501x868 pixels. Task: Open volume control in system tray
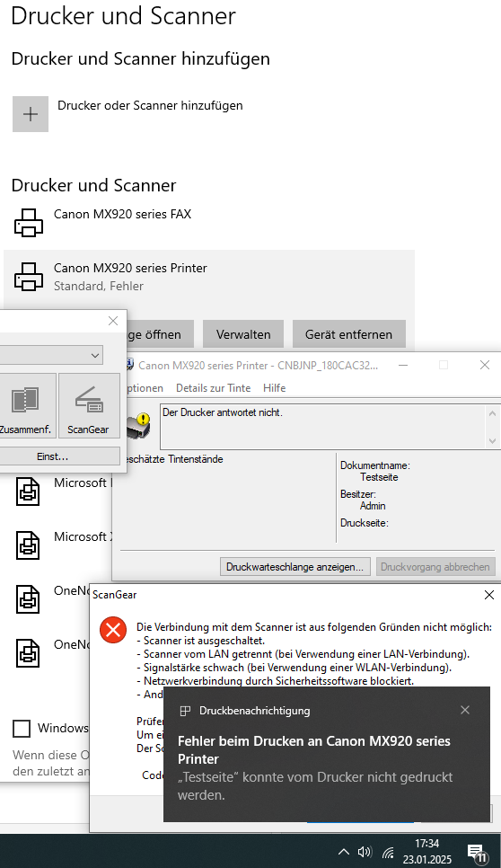click(365, 852)
